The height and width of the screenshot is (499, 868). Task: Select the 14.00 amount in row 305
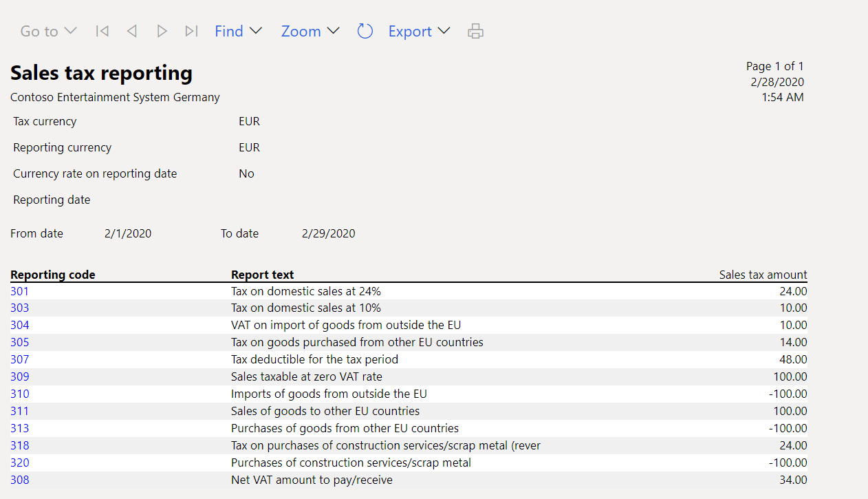(x=793, y=343)
